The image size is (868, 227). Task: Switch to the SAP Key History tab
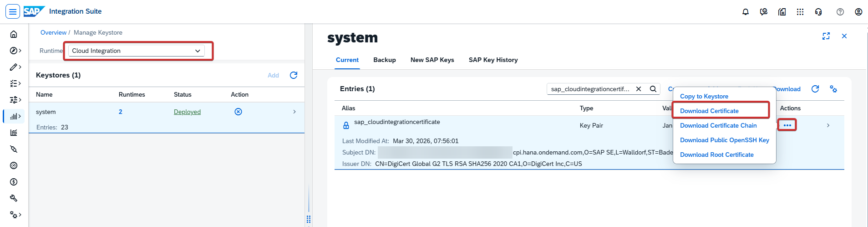(x=493, y=60)
